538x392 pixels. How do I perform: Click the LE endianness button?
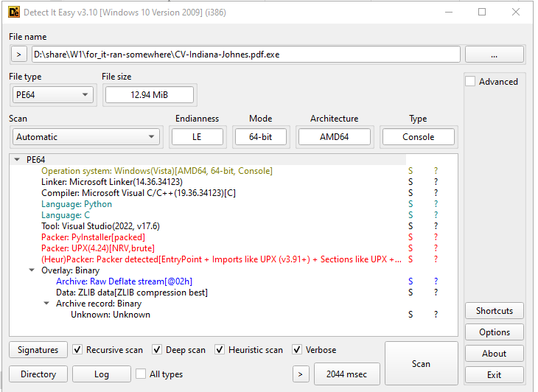tap(197, 137)
